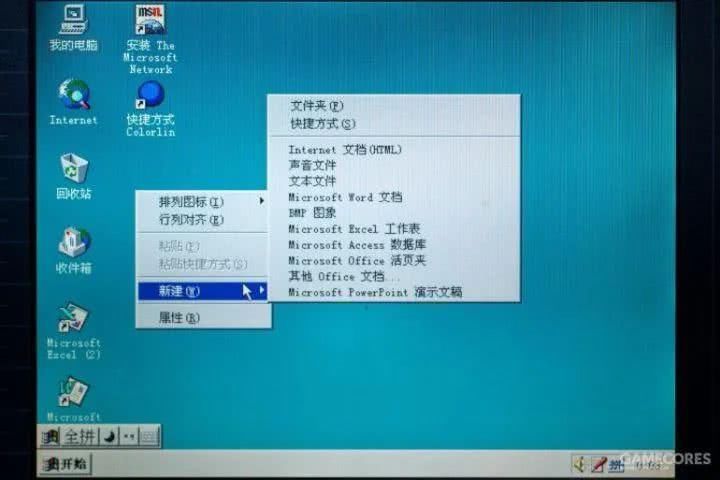This screenshot has height=480, width=720.
Task: Create a new 文本文件
Action: coord(394,181)
